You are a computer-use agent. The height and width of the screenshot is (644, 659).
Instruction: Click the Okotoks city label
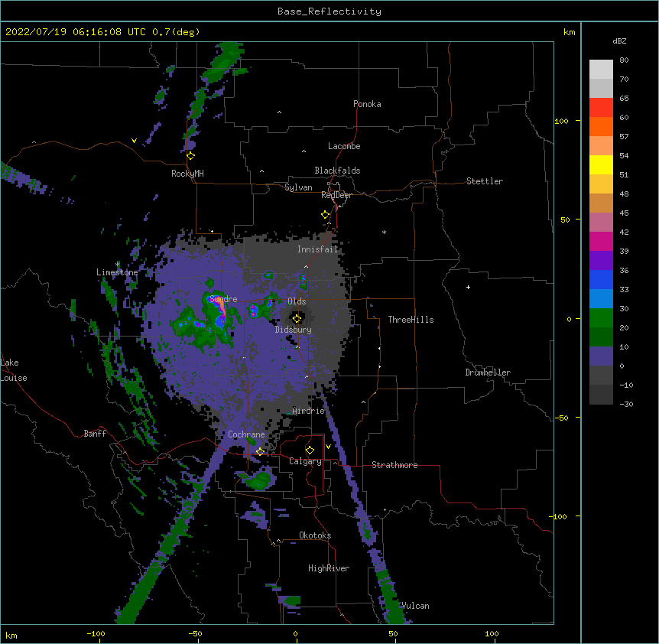point(315,535)
